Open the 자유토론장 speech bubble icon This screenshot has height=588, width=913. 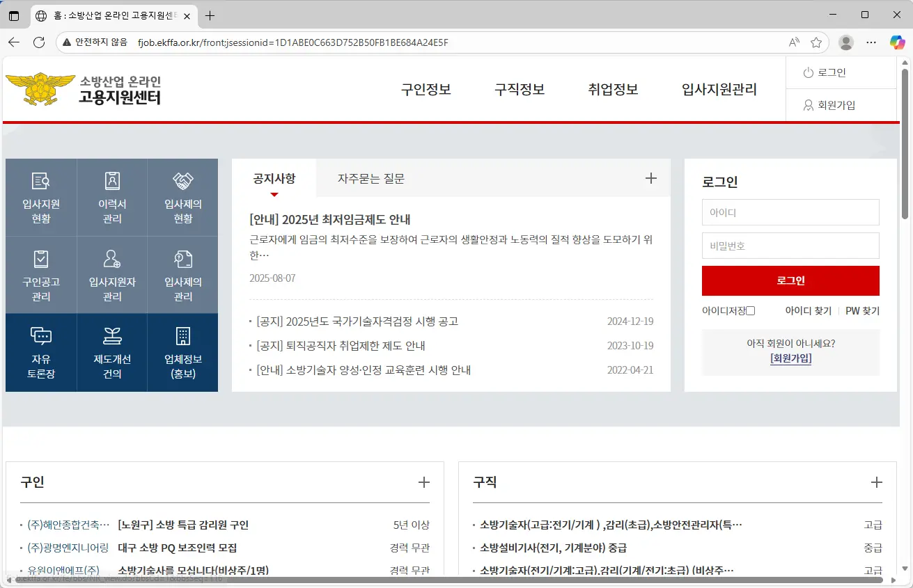click(41, 353)
